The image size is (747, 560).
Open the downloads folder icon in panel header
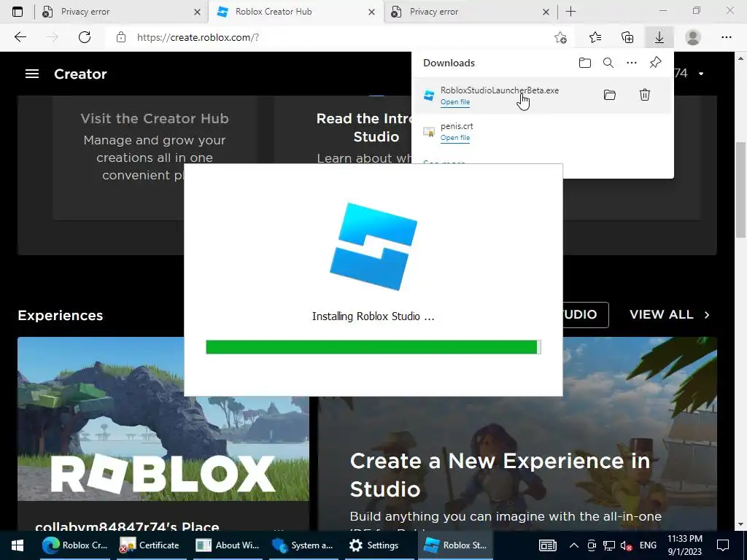tap(584, 63)
